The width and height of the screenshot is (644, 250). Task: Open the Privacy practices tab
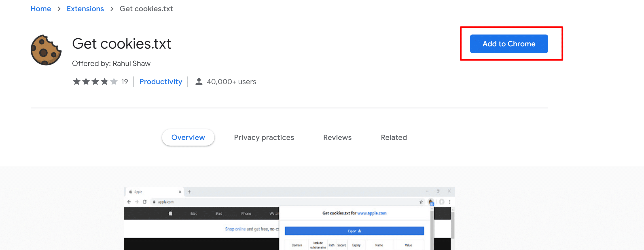click(264, 137)
